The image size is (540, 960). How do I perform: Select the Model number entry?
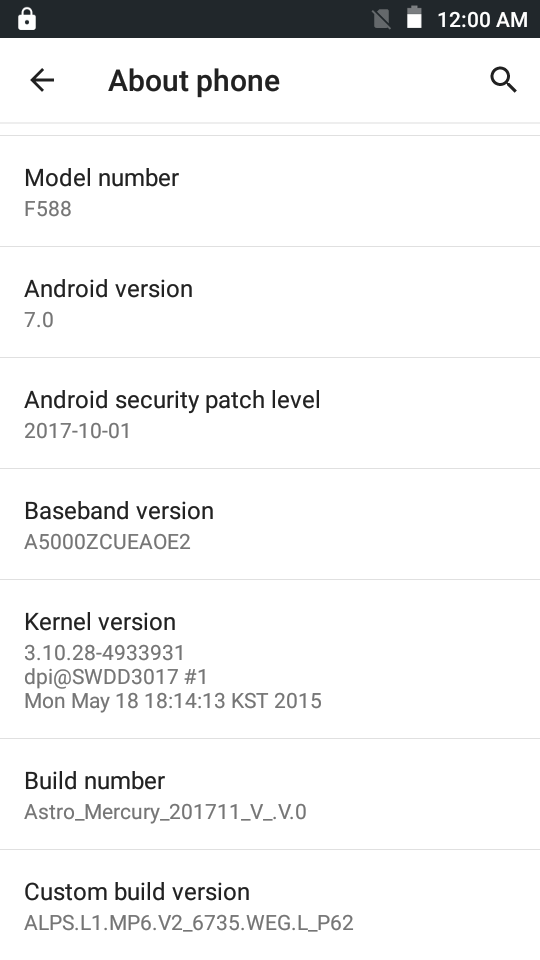(270, 192)
